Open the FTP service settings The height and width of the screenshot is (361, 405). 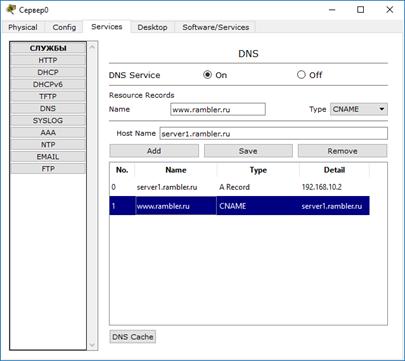coord(48,169)
